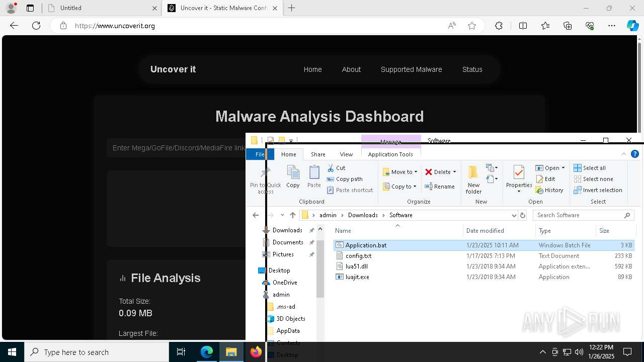Click Windows taskbar search box
The image size is (644, 362).
pyautogui.click(x=97, y=352)
